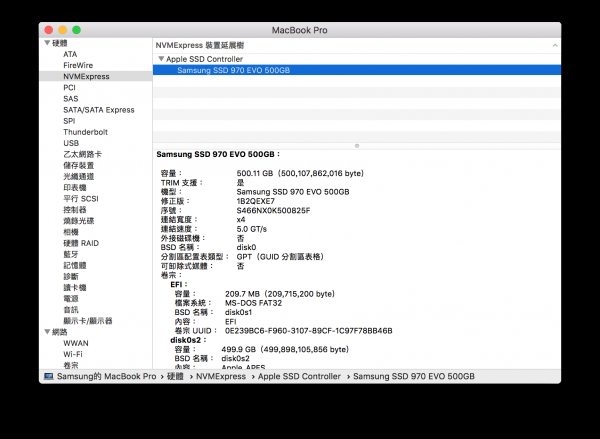Click Samsung的 MacBook Pro in the path bar
Image resolution: width=600 pixels, height=439 pixels.
click(x=106, y=376)
